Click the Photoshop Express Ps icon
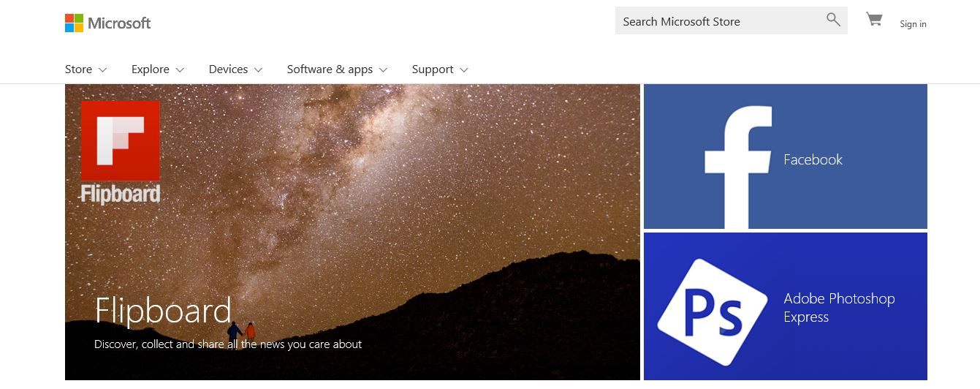Image resolution: width=980 pixels, height=389 pixels. (712, 312)
